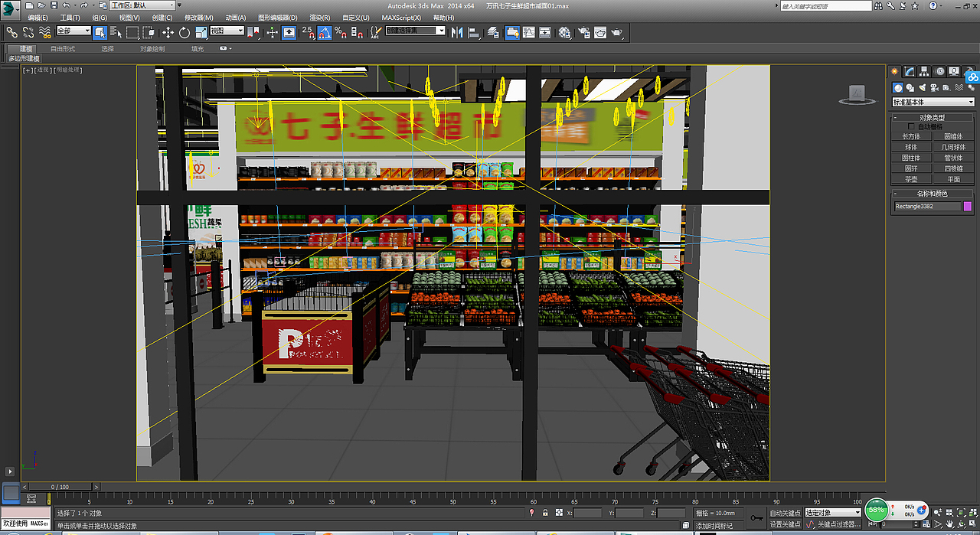The image size is (980, 535).
Task: Choose the Rectangular Selection Region tool
Action: point(132,32)
